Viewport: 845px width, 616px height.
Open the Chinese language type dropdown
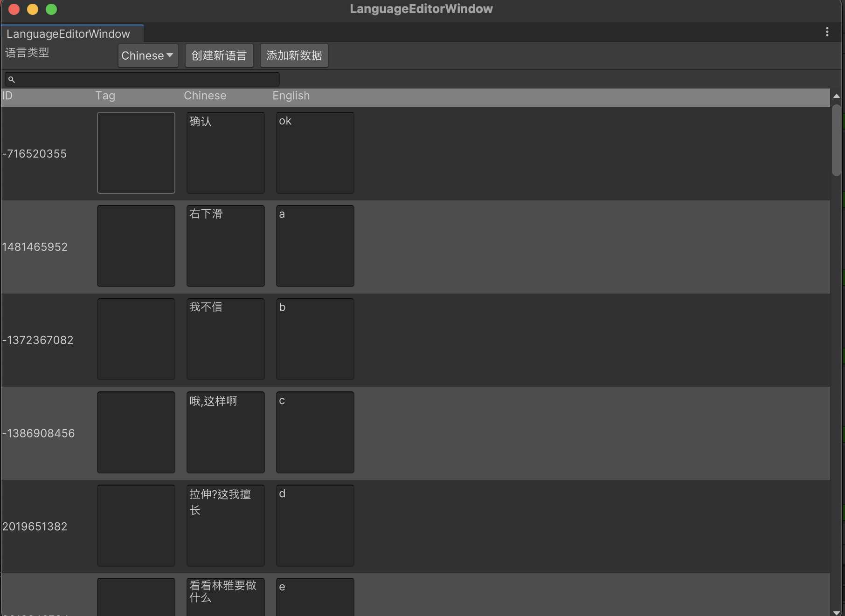pyautogui.click(x=148, y=55)
